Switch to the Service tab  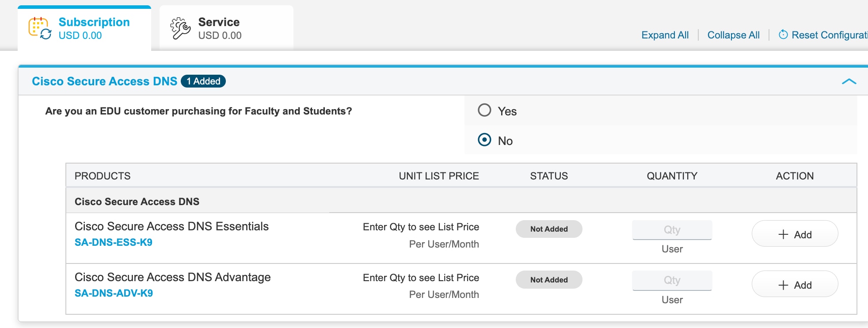[226, 28]
